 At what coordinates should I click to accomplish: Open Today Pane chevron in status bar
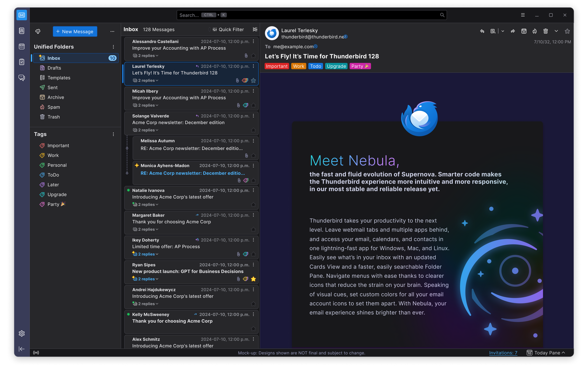[x=563, y=353]
